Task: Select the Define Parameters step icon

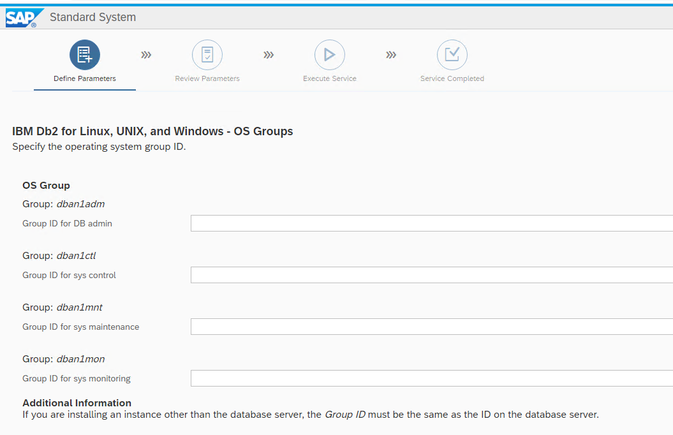Action: pos(85,55)
